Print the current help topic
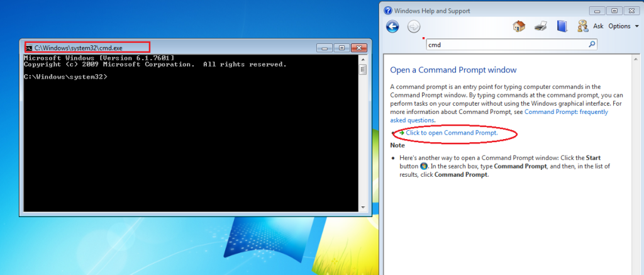Viewport: 644px width, 275px height. 540,26
